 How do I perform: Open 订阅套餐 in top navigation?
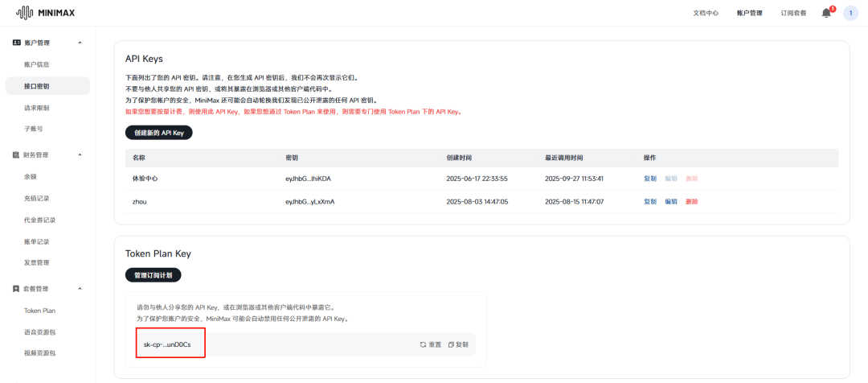[x=793, y=13]
